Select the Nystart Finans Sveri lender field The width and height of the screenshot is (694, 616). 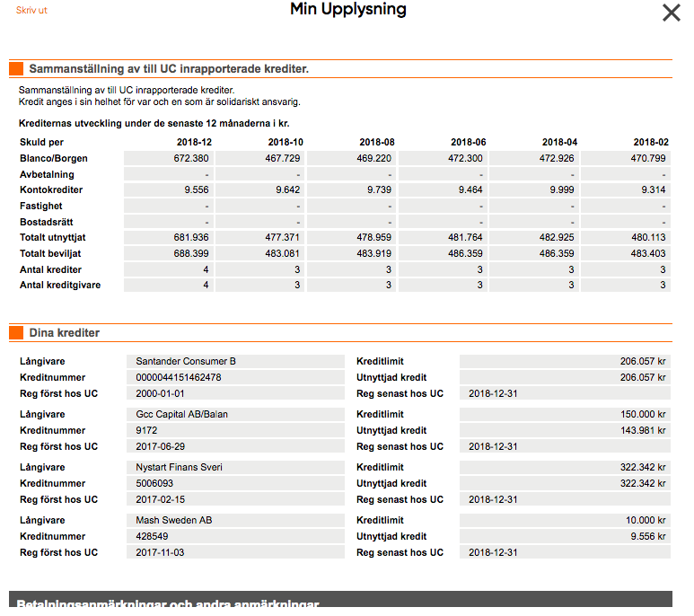pyautogui.click(x=235, y=467)
